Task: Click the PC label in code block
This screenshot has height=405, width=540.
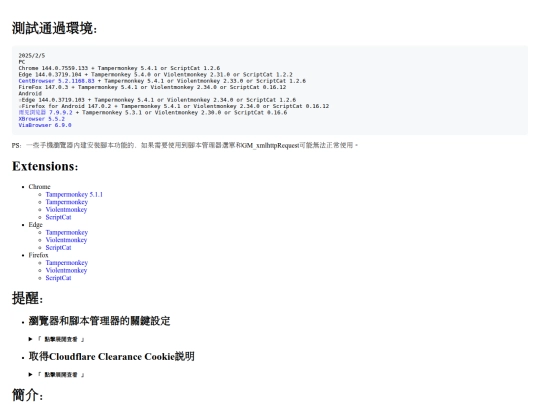Action: (x=22, y=62)
